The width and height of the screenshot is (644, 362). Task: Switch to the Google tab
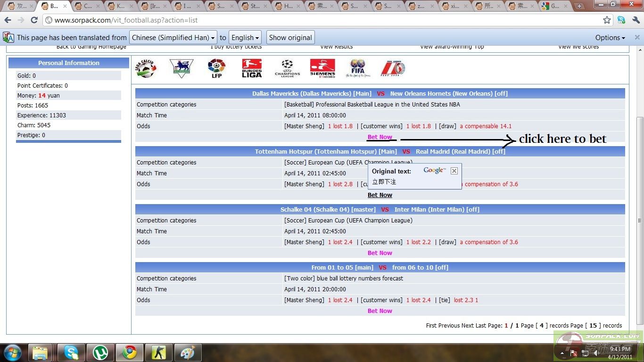pos(554,6)
